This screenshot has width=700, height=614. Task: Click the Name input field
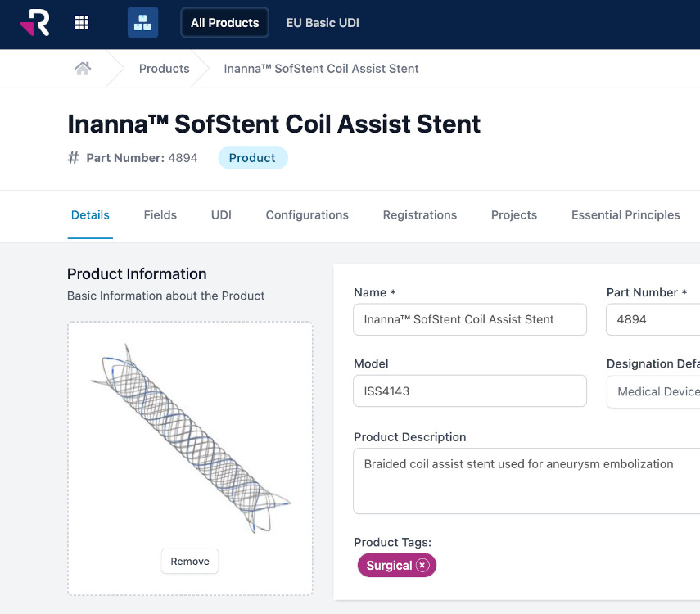(470, 319)
